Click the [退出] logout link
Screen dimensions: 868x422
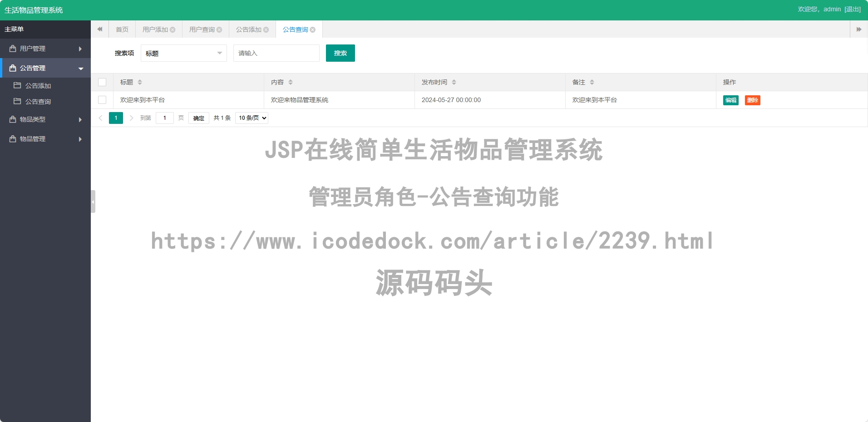[x=853, y=9]
